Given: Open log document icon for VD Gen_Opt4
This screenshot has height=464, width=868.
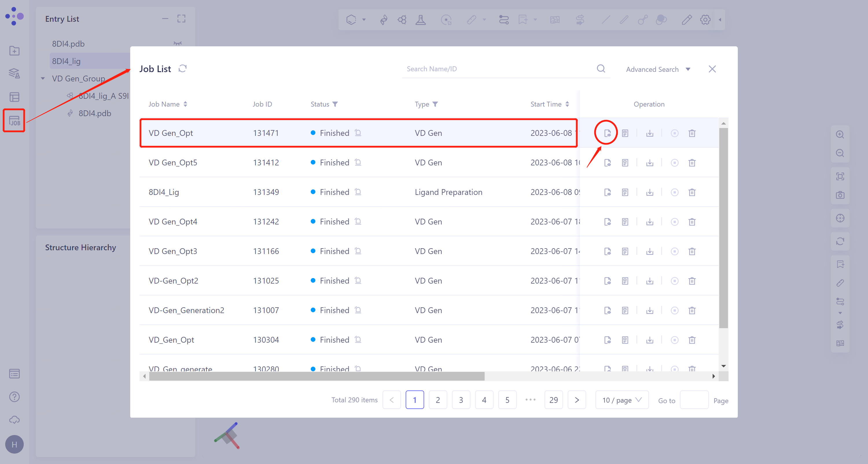Looking at the screenshot, I should tap(625, 222).
